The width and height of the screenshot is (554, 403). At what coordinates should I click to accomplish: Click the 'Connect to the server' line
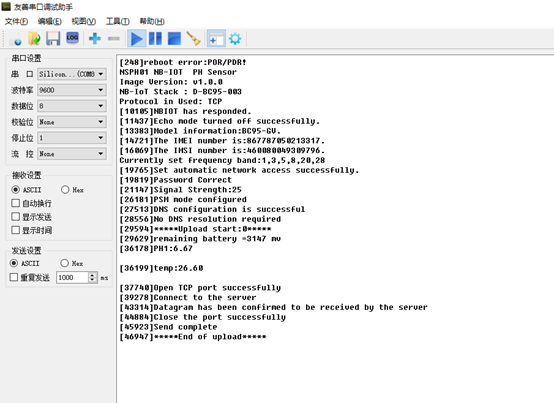(188, 297)
